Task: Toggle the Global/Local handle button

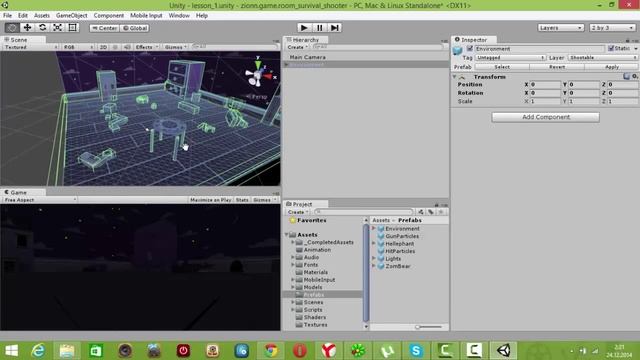Action: click(x=135, y=28)
